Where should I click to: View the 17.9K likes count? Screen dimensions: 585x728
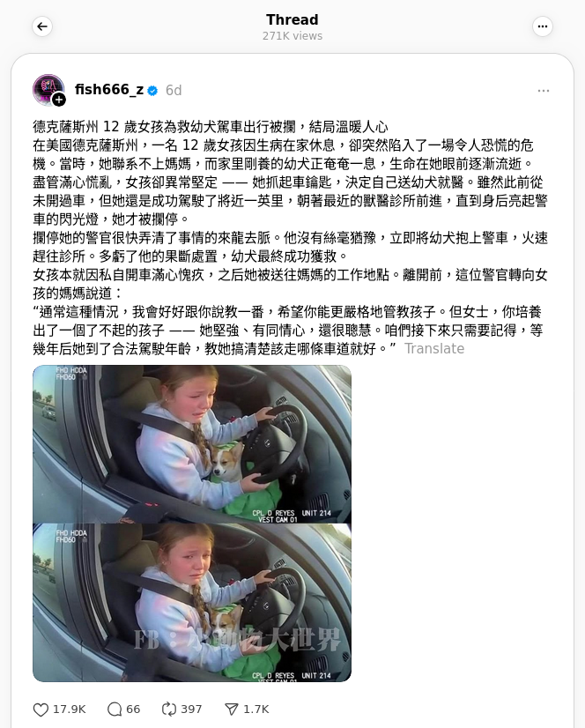pos(70,709)
